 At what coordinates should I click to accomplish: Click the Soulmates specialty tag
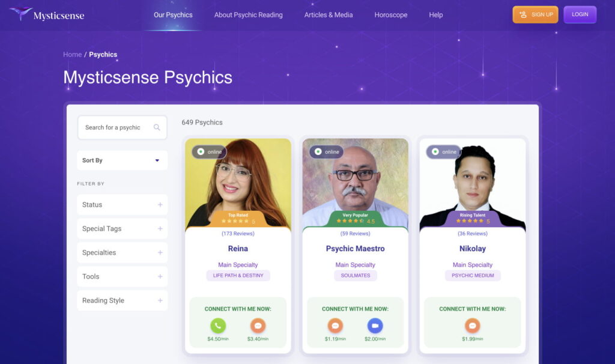[356, 275]
